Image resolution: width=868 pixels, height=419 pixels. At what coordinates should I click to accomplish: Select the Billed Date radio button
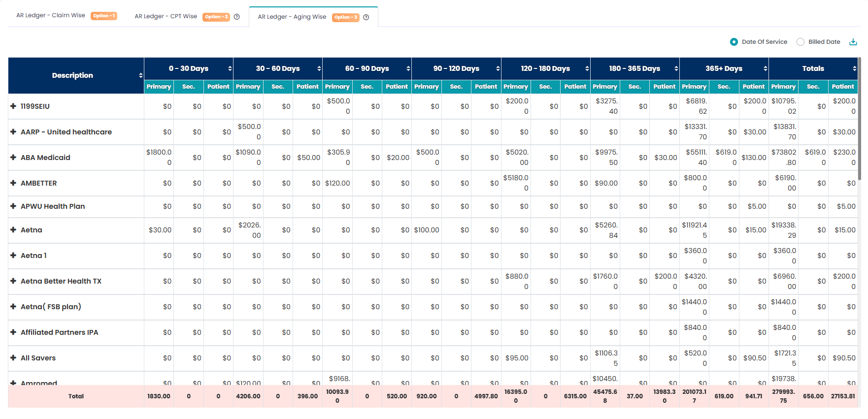pos(801,42)
